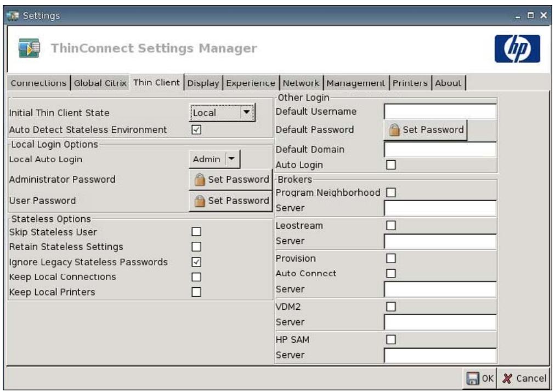Click the floppy disk OK icon
This screenshot has width=555, height=392.
point(473,378)
